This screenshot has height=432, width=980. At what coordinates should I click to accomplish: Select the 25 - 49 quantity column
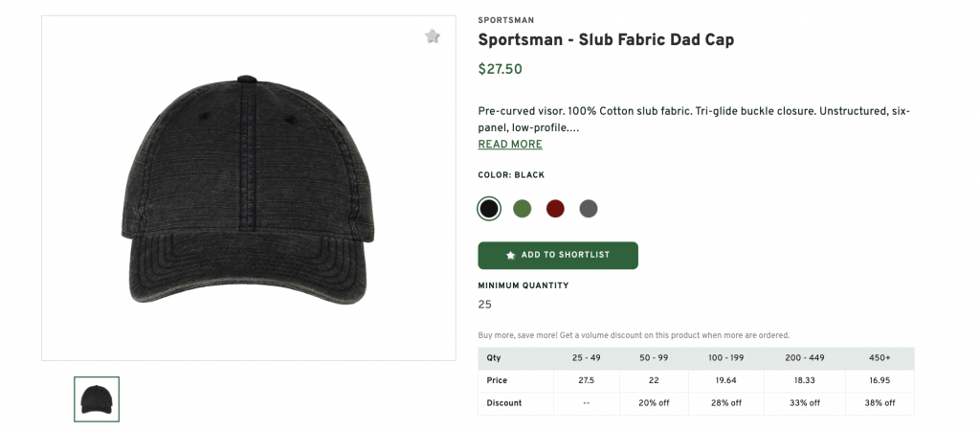587,358
